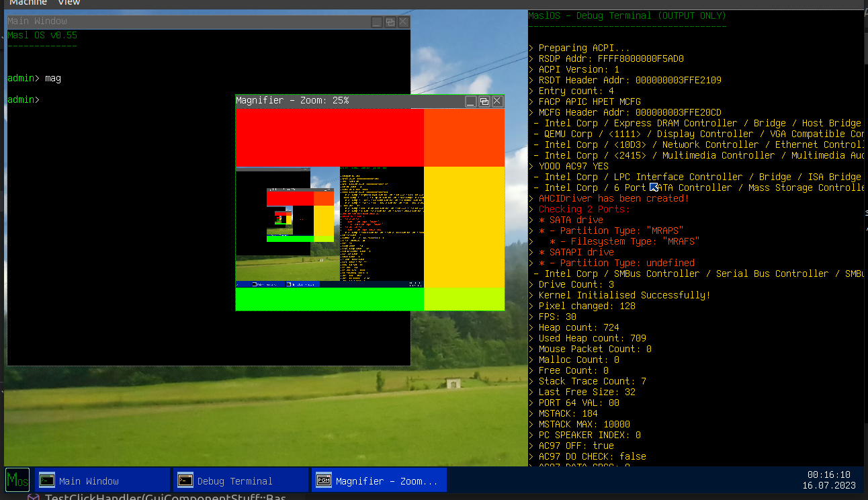Image resolution: width=868 pixels, height=500 pixels.
Task: Click 'RSDT Header Addr: 000000003FFE2109' line
Action: coord(625,80)
